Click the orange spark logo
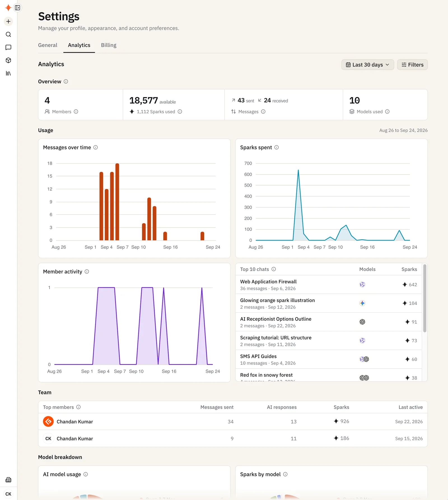This screenshot has height=500, width=448. 8,8
